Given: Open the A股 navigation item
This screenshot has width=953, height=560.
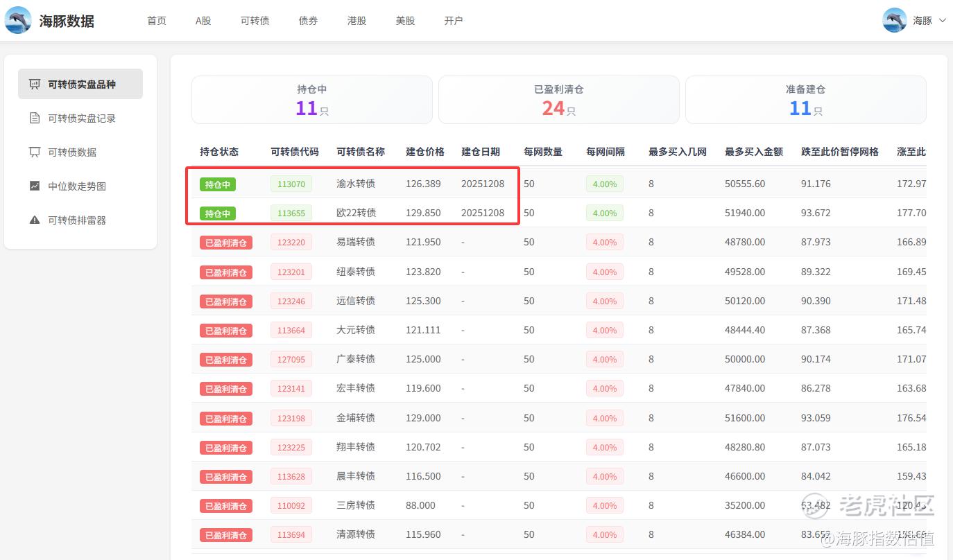Looking at the screenshot, I should pos(203,20).
